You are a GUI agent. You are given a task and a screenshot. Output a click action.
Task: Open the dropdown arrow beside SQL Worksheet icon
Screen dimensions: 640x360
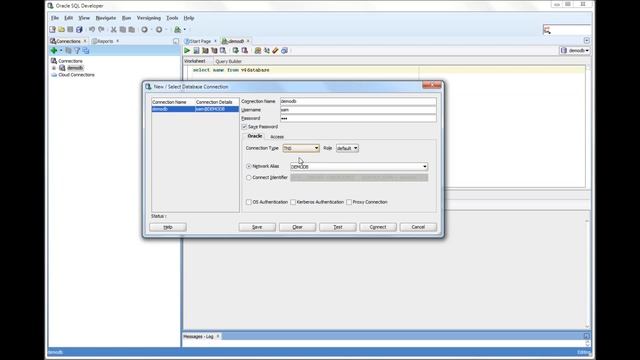[x=184, y=29]
